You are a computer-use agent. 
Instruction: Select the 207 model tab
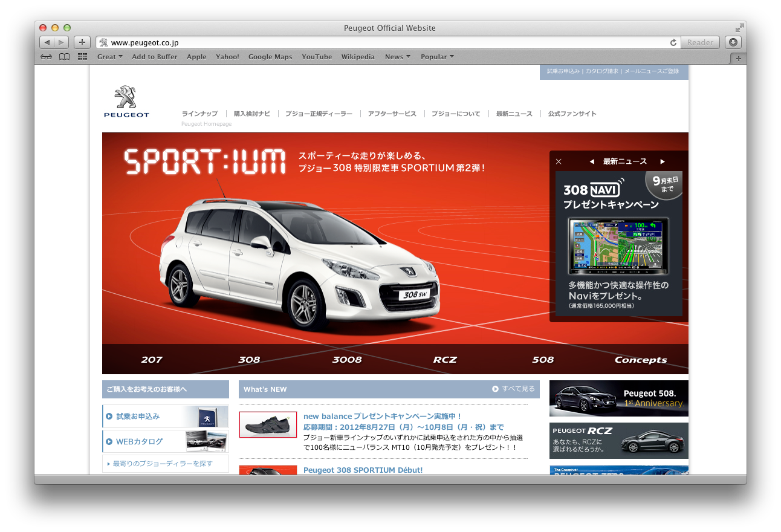coord(152,360)
